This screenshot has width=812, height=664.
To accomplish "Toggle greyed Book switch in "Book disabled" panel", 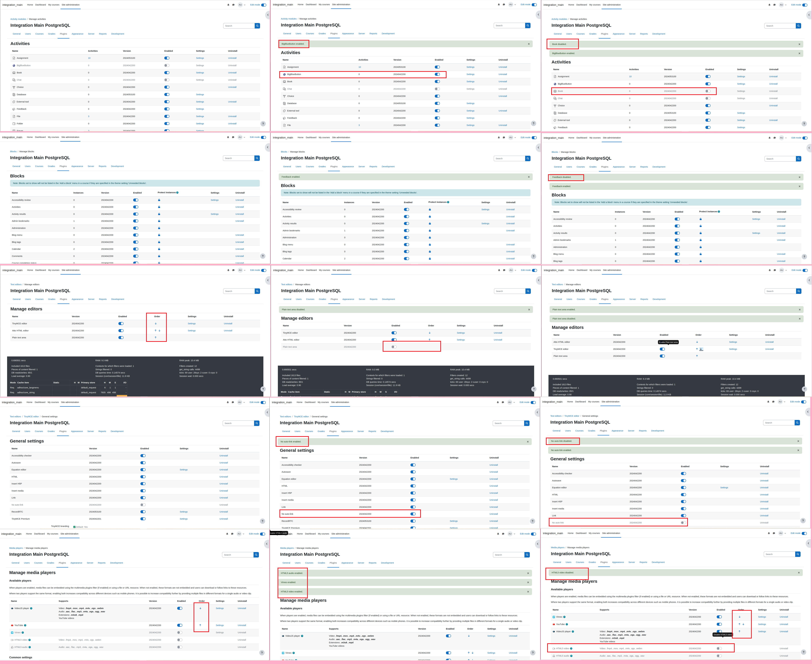I will click(x=708, y=91).
